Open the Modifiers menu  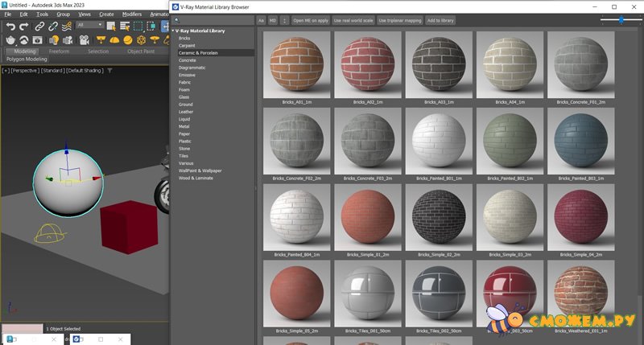(x=131, y=14)
